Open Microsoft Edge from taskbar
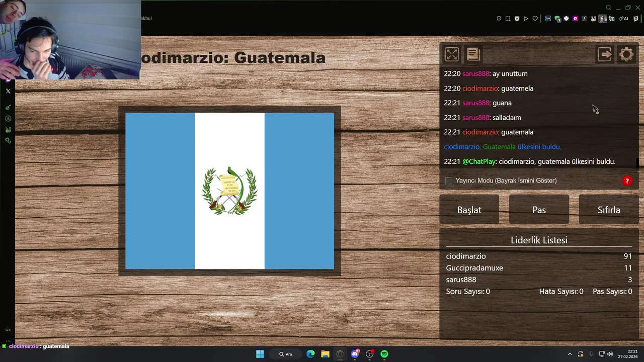The height and width of the screenshot is (362, 644). (310, 354)
